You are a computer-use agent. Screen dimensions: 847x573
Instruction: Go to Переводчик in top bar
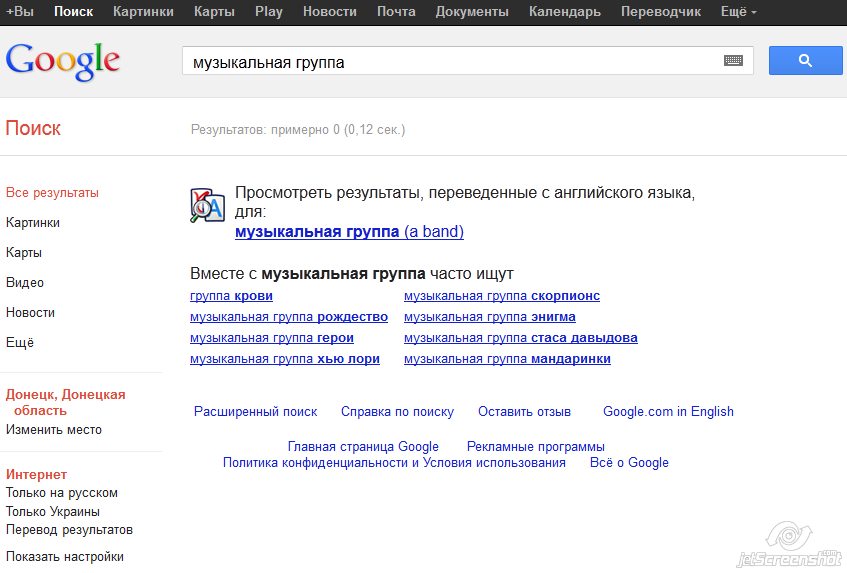pos(659,12)
